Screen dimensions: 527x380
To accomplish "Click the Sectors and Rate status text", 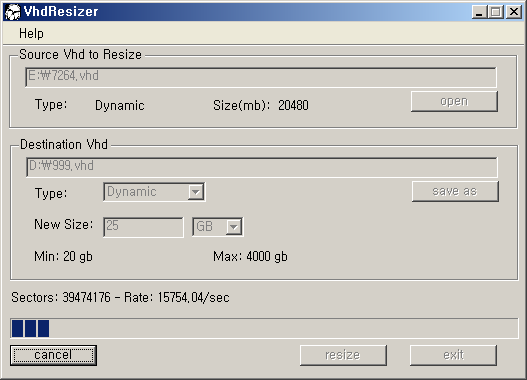I will pyautogui.click(x=120, y=297).
